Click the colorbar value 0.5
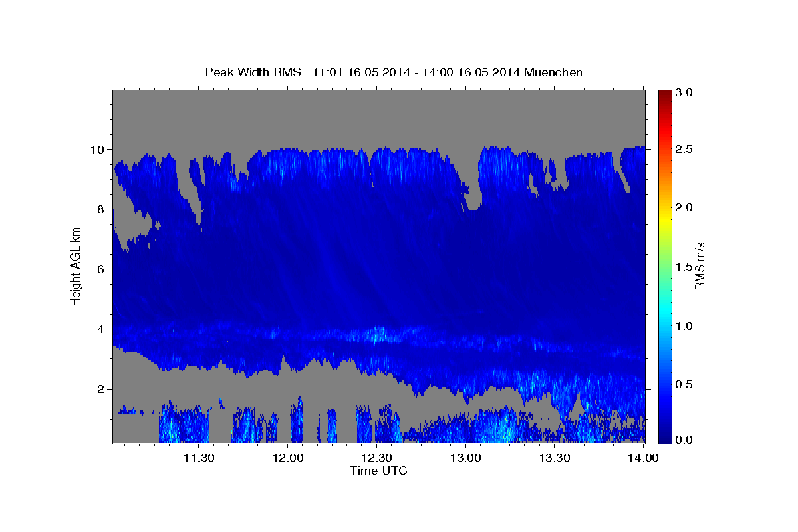 point(685,384)
